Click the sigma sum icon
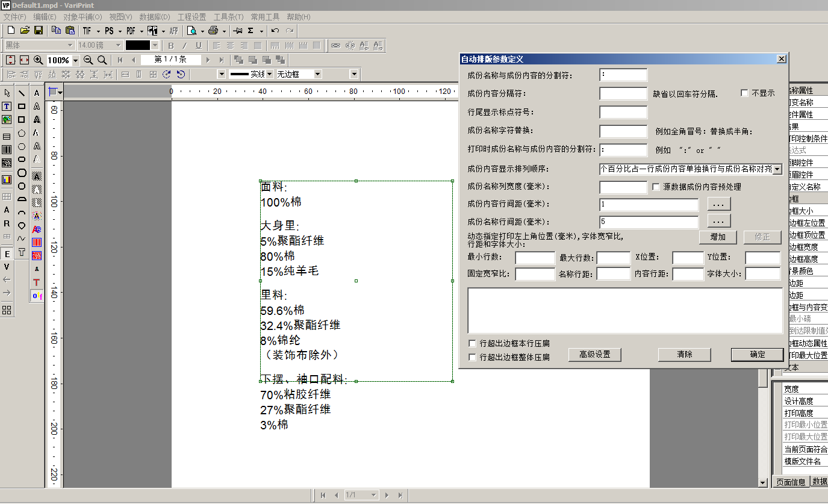The image size is (828, 504). point(251,31)
